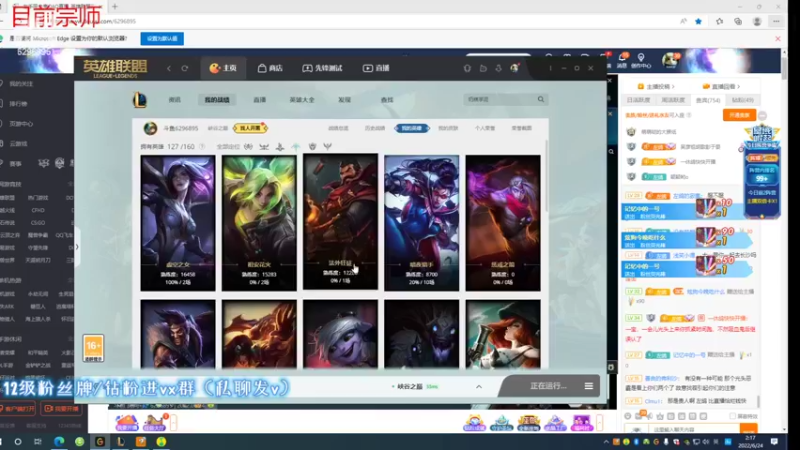Select the 英雄大全 sub-tab

tap(302, 100)
